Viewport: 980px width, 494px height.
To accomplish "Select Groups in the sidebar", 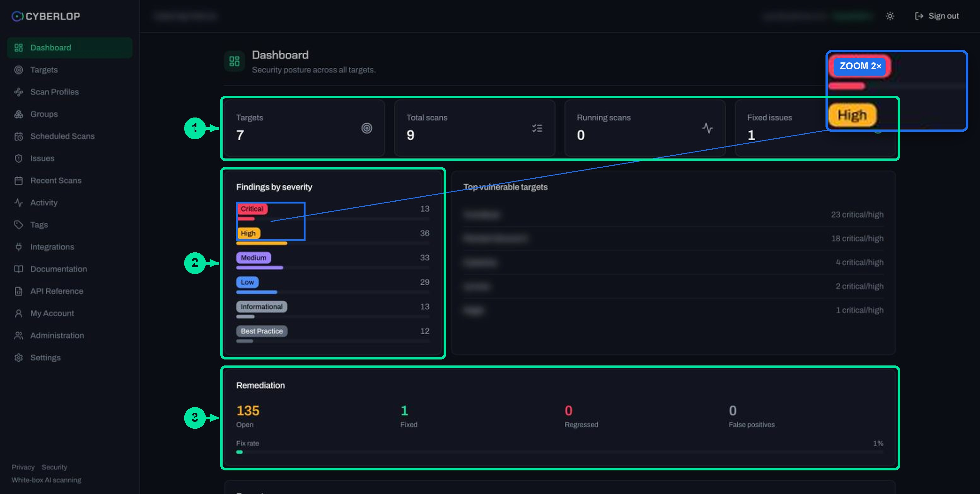I will coord(70,114).
